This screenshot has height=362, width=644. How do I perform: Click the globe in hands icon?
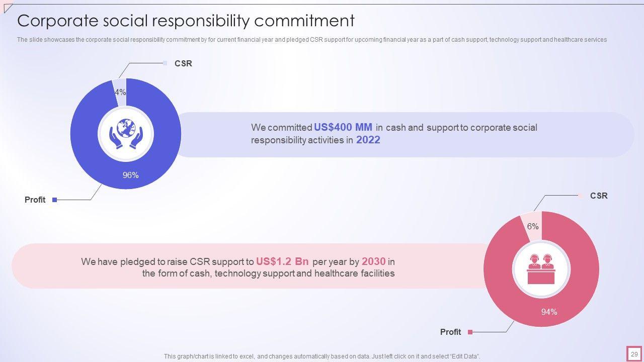126,134
